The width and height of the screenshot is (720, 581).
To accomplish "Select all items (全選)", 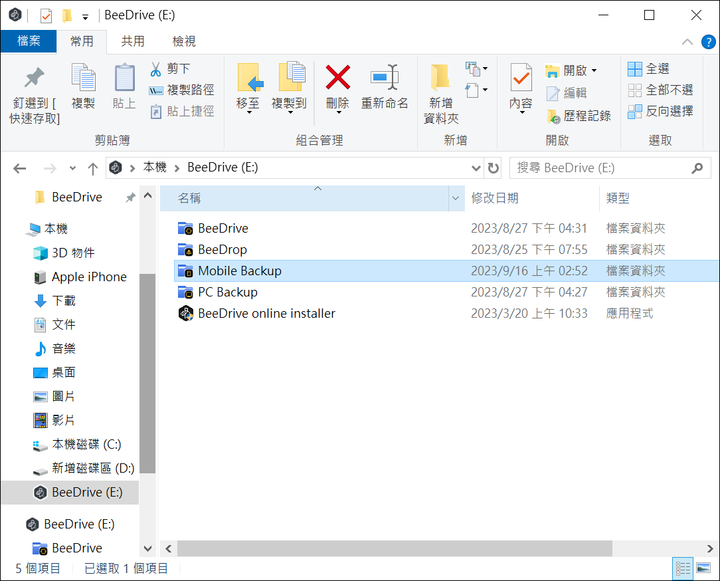I will 648,69.
